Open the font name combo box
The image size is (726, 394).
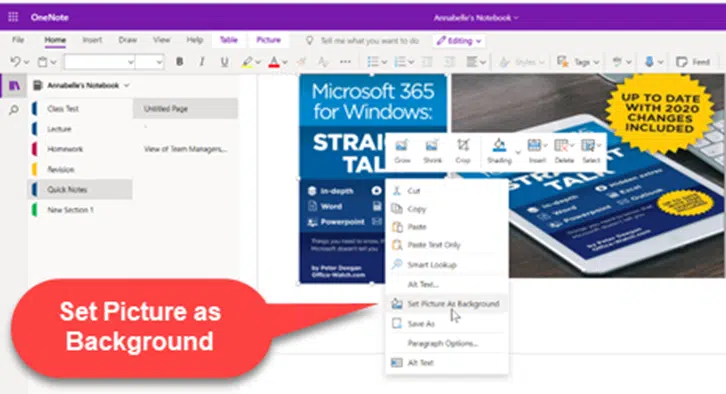100,62
